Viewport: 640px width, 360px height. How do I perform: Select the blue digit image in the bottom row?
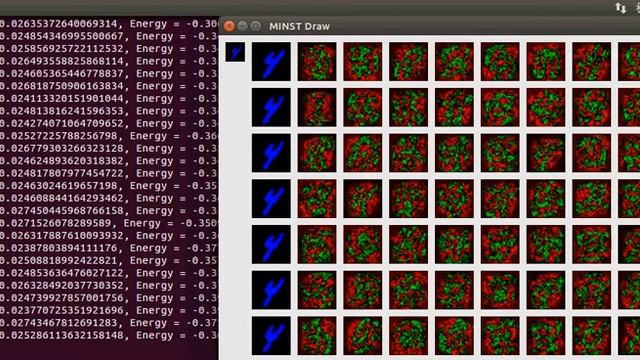tap(271, 336)
